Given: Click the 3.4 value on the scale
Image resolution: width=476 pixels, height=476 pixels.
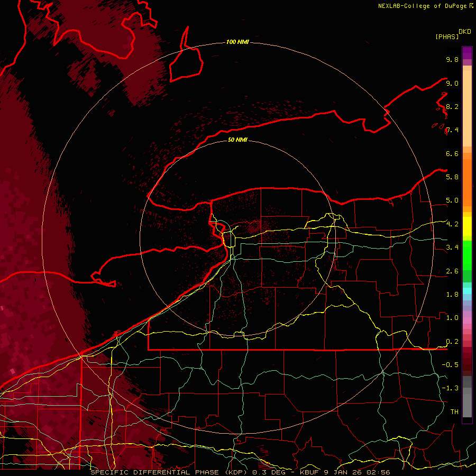Looking at the screenshot, I should (x=452, y=248).
